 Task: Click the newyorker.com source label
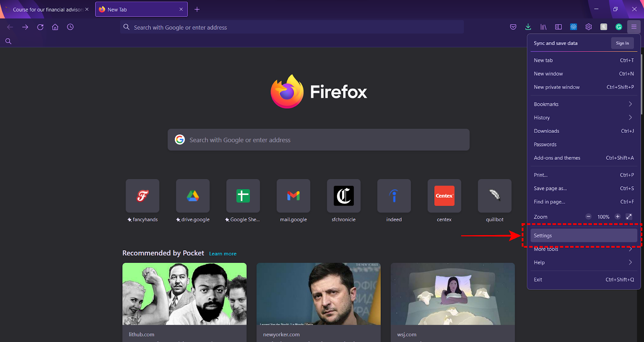(x=281, y=334)
